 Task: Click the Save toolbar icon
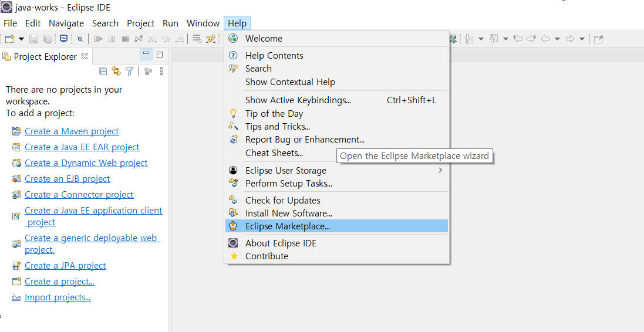coord(33,39)
